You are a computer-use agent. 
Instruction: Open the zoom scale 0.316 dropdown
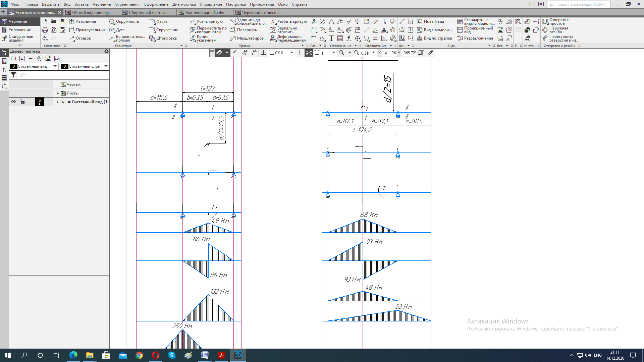click(x=373, y=53)
